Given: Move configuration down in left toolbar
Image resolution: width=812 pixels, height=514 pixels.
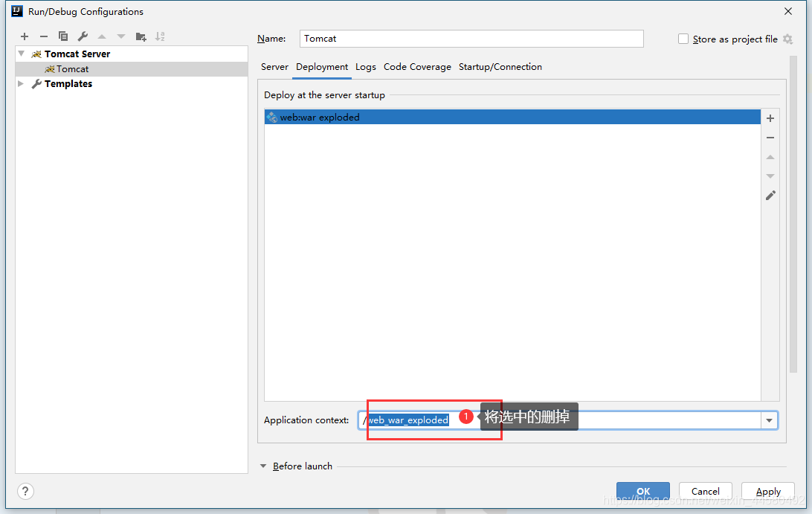Looking at the screenshot, I should coord(121,36).
